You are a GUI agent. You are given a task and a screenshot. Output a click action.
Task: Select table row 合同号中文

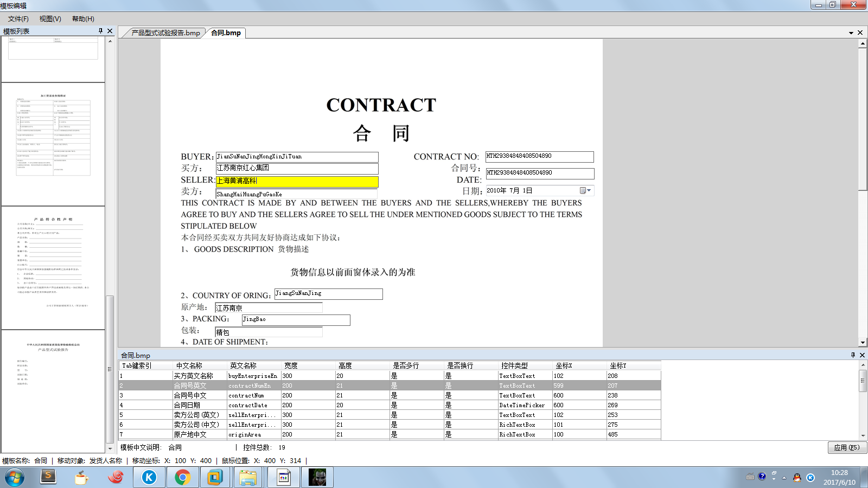click(390, 395)
